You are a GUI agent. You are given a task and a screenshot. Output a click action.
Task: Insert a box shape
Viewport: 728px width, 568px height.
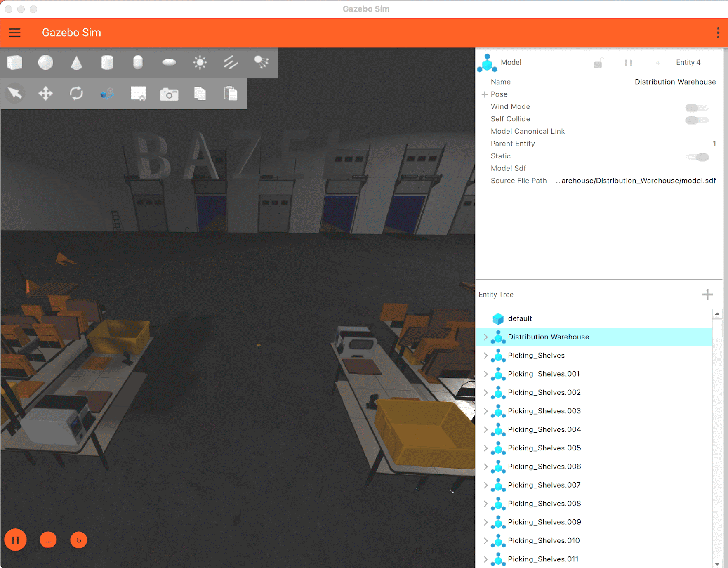pyautogui.click(x=15, y=63)
